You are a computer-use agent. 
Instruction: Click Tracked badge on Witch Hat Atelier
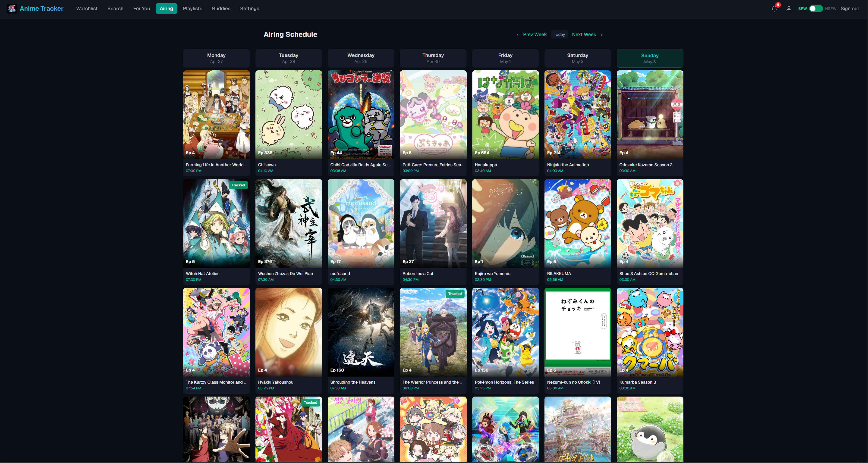point(238,185)
